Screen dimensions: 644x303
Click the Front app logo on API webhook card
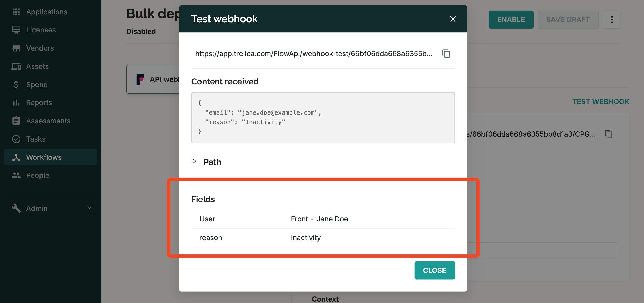coord(140,80)
